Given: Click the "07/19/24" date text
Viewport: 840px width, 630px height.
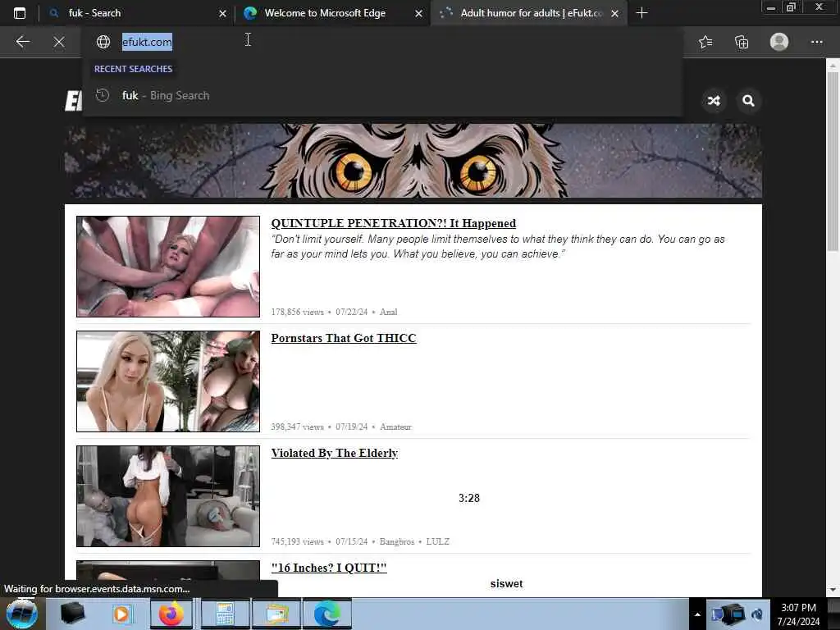Looking at the screenshot, I should (x=351, y=427).
